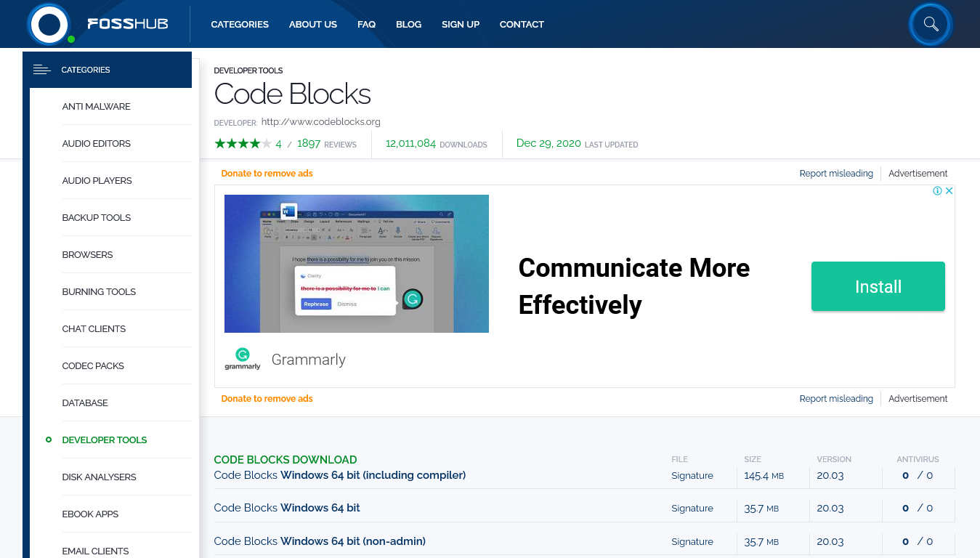Close the Grammarly ad with X

(949, 191)
